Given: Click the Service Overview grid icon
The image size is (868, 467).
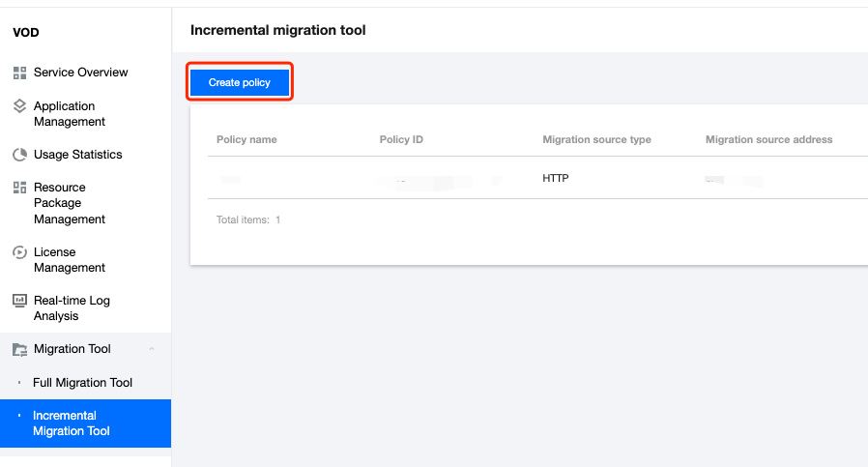Looking at the screenshot, I should pos(19,73).
